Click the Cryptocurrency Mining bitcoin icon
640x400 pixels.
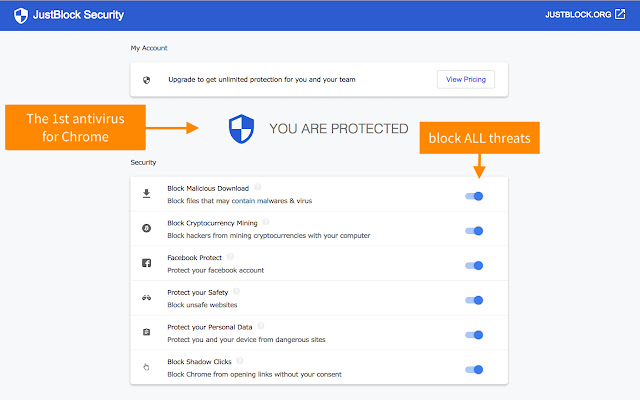tap(147, 229)
